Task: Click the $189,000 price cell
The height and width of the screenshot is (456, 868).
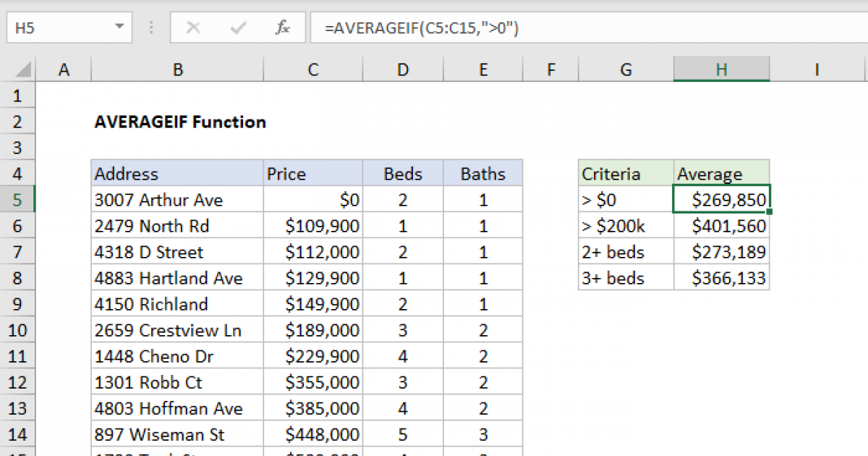Action: coord(313,330)
